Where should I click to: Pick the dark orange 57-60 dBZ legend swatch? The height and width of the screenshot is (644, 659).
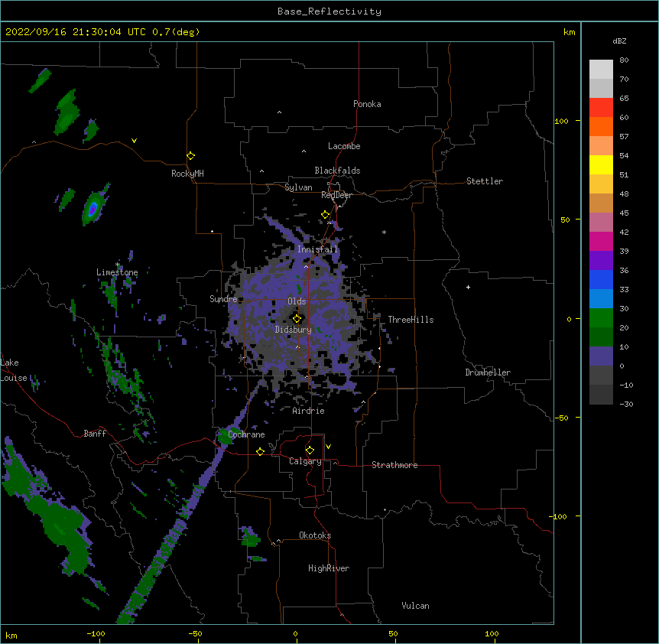point(601,126)
